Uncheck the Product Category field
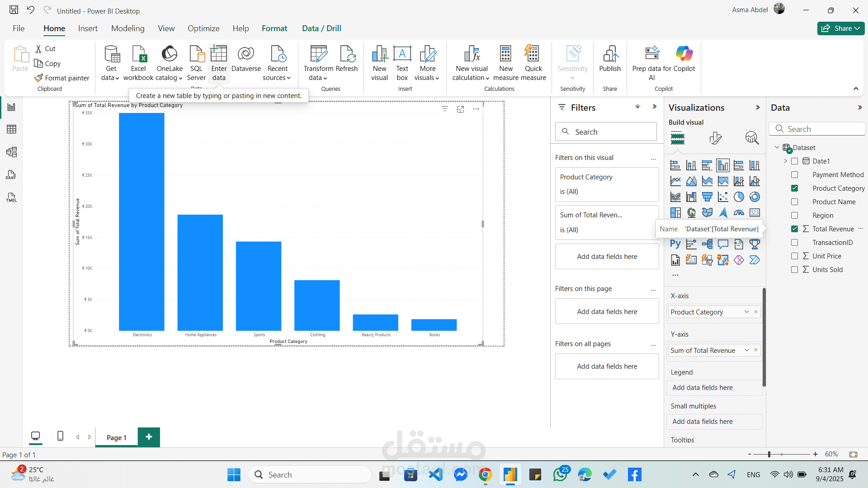Viewport: 868px width, 488px height. (794, 188)
